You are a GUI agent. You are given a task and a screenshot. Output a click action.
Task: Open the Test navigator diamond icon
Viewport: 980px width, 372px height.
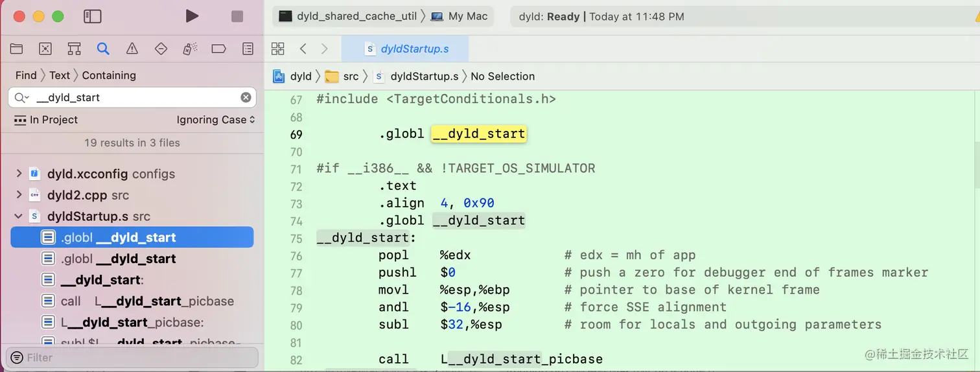(x=161, y=49)
